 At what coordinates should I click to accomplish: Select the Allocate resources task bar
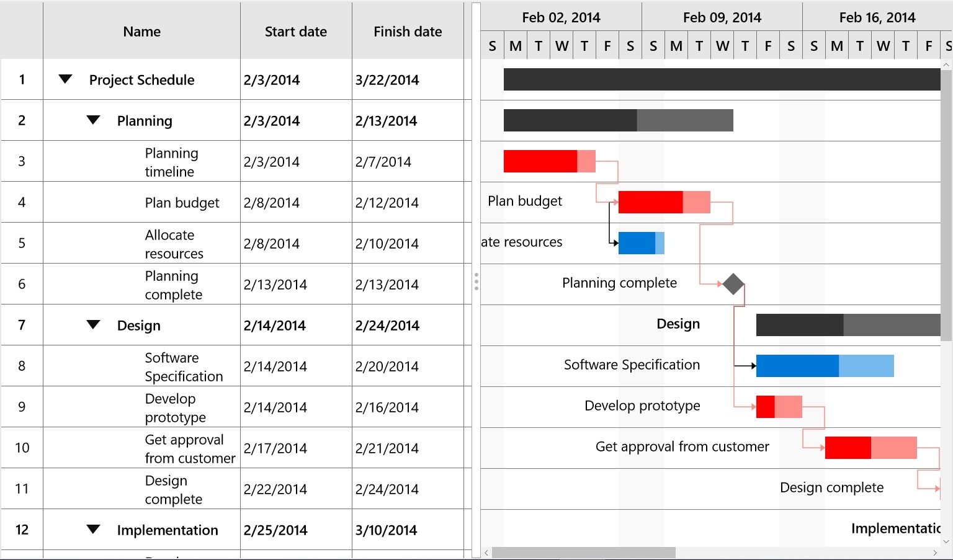click(639, 243)
